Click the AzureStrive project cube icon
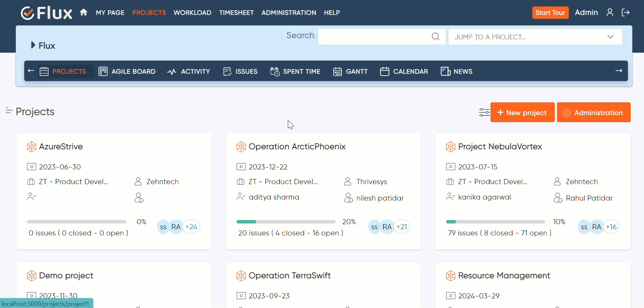The image size is (644, 308). pyautogui.click(x=31, y=147)
